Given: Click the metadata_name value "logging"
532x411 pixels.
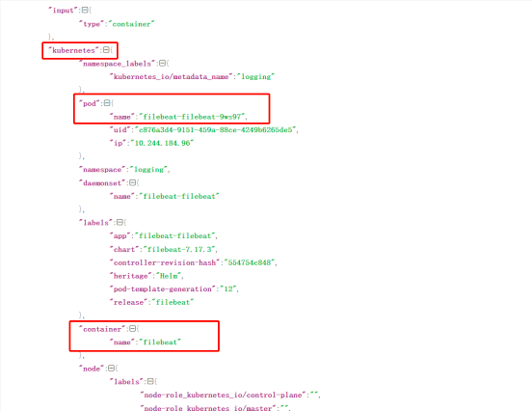Looking at the screenshot, I should (x=256, y=77).
